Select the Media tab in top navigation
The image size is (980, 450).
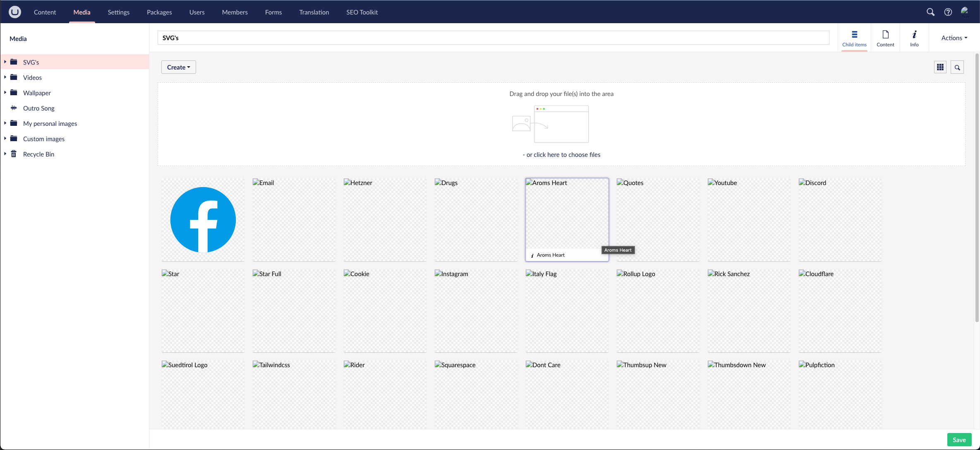pos(81,11)
